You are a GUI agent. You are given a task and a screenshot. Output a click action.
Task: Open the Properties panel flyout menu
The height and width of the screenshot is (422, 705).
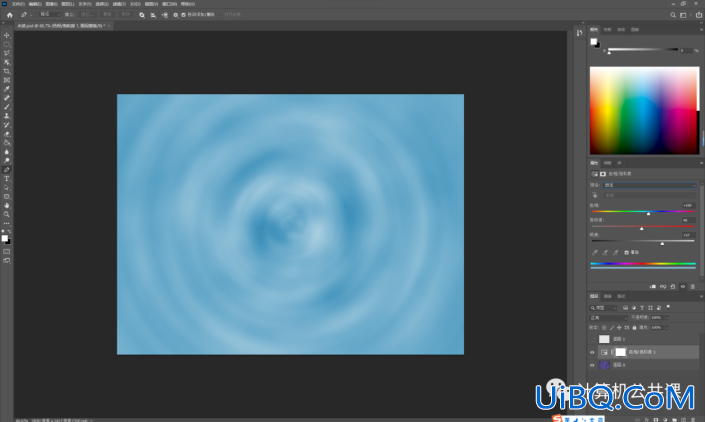tap(701, 163)
